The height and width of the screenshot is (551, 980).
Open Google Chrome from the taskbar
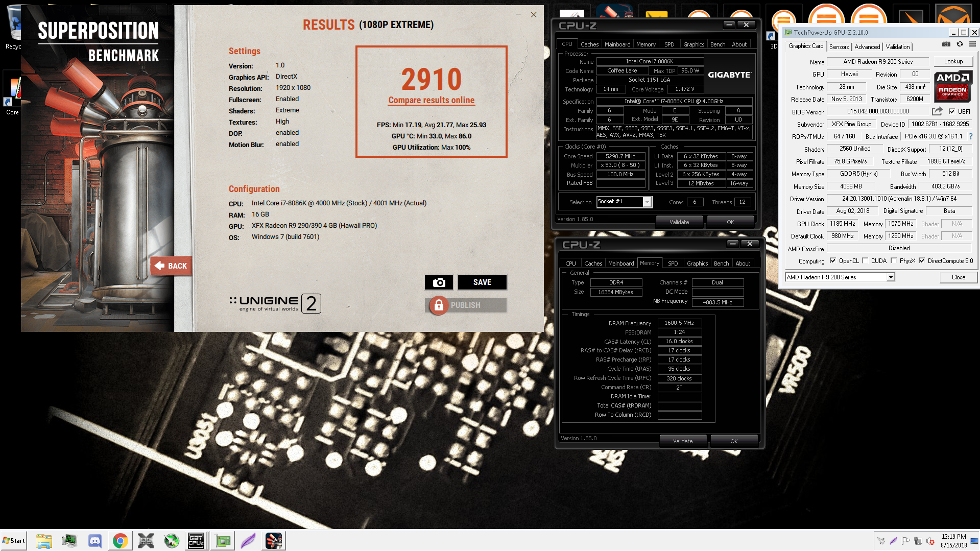point(121,541)
